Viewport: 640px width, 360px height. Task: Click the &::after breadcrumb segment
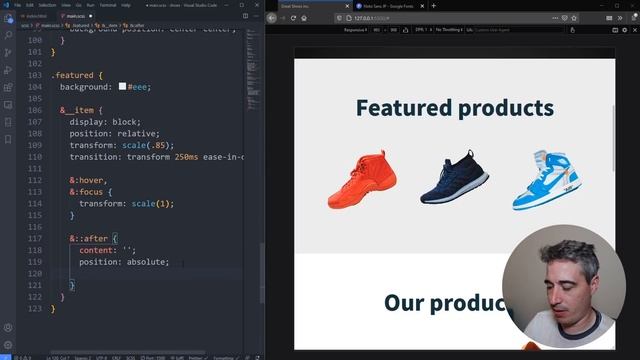(x=134, y=25)
